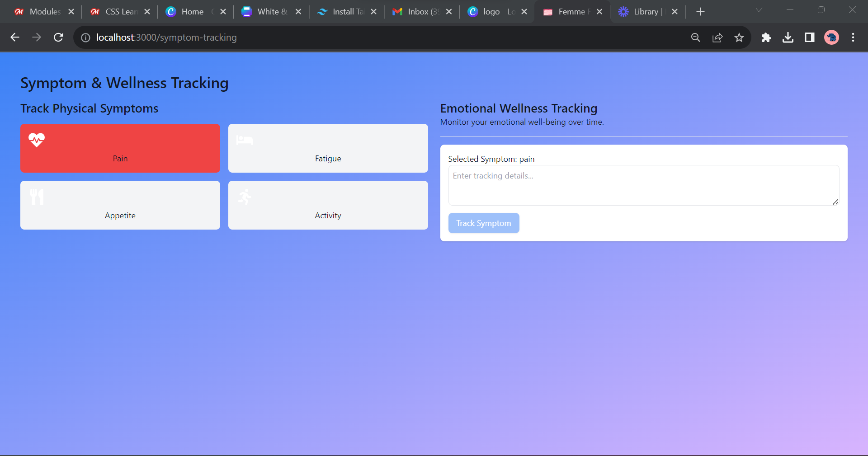Screen dimensions: 868x456
Task: Click 'Monitor your emotional well-being over time.' text
Action: (522, 122)
